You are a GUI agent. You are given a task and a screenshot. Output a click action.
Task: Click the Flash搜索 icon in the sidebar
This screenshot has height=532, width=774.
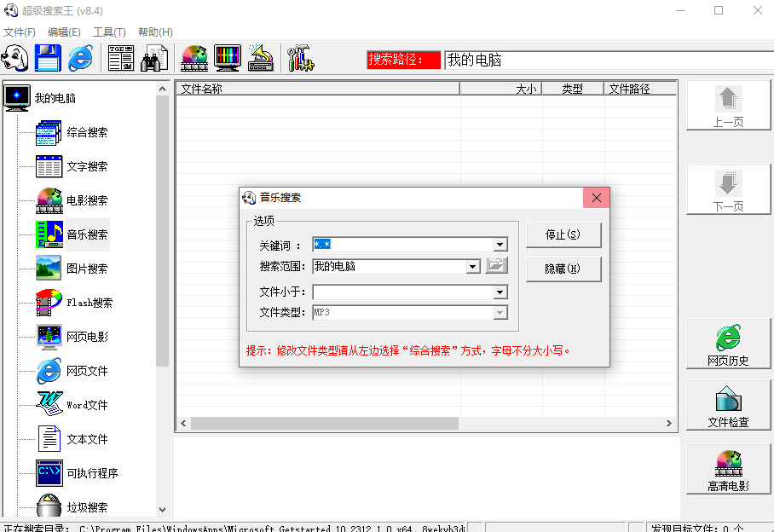(49, 303)
